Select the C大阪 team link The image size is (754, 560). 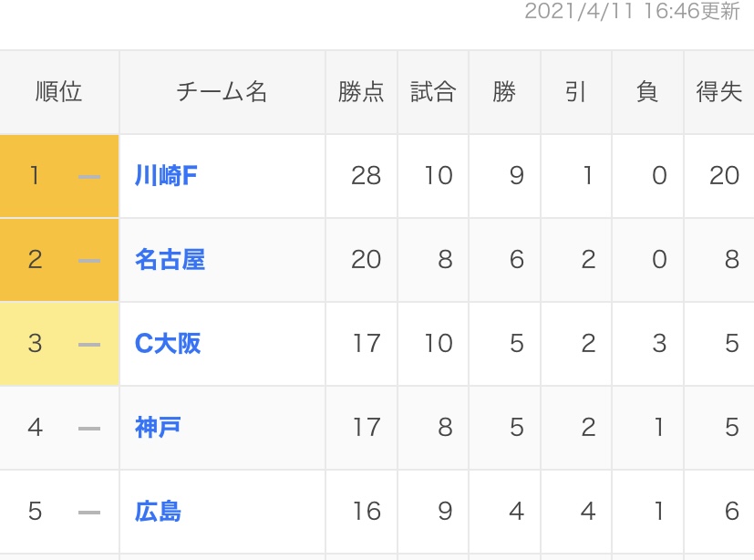[168, 344]
